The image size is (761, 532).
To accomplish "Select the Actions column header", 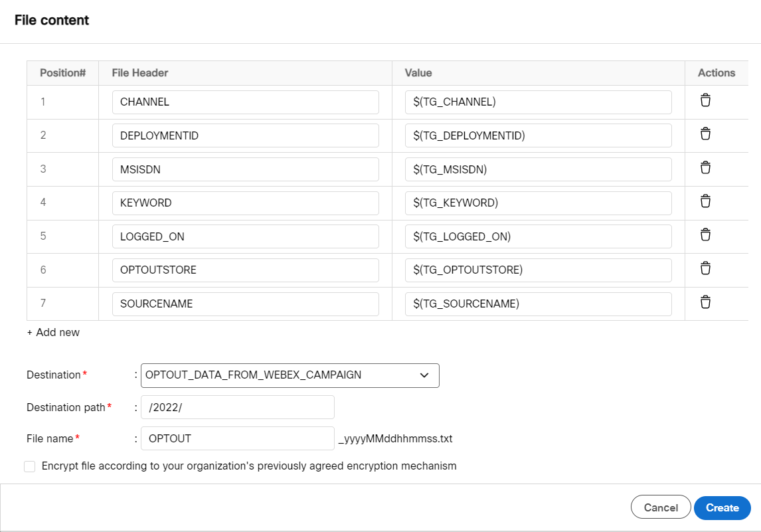I will tap(717, 73).
